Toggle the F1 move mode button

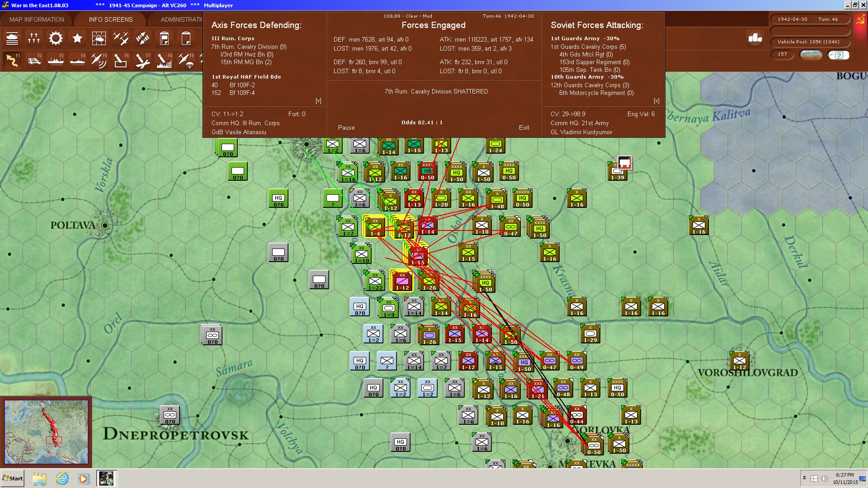click(12, 60)
